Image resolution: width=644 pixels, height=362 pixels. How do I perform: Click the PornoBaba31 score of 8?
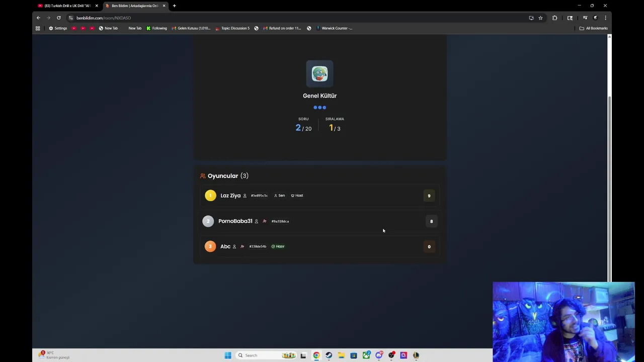(431, 221)
